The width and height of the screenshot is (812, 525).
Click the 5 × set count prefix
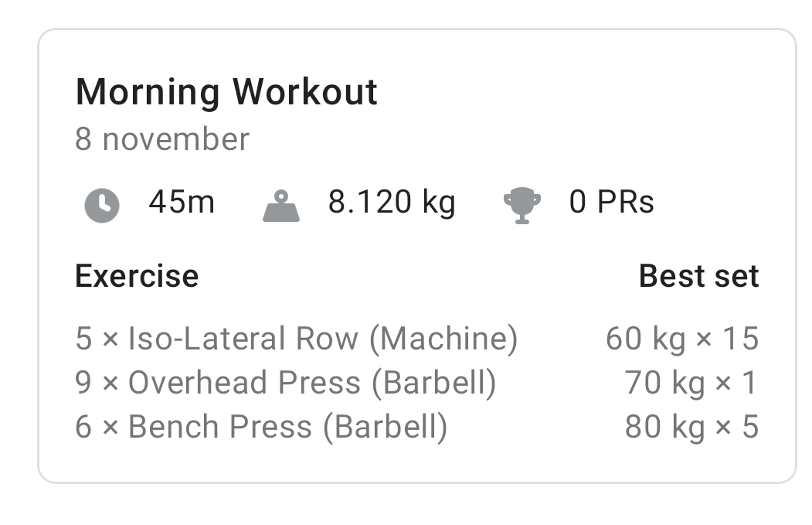[97, 339]
